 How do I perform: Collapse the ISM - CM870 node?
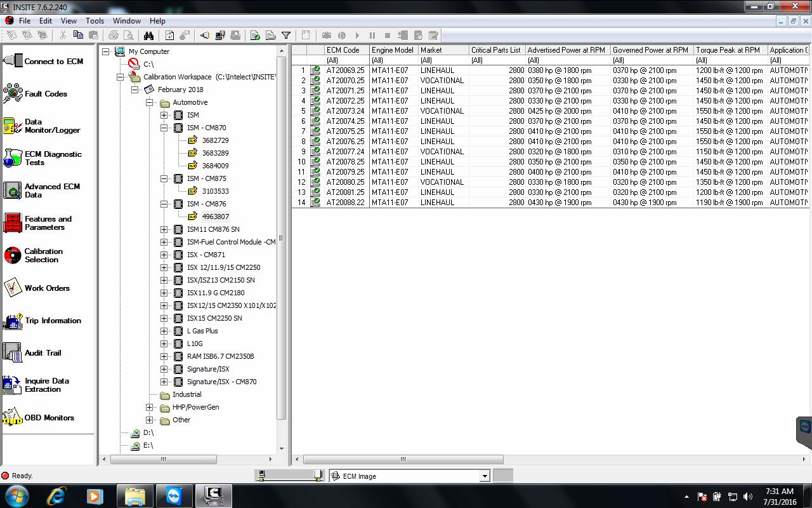point(164,128)
